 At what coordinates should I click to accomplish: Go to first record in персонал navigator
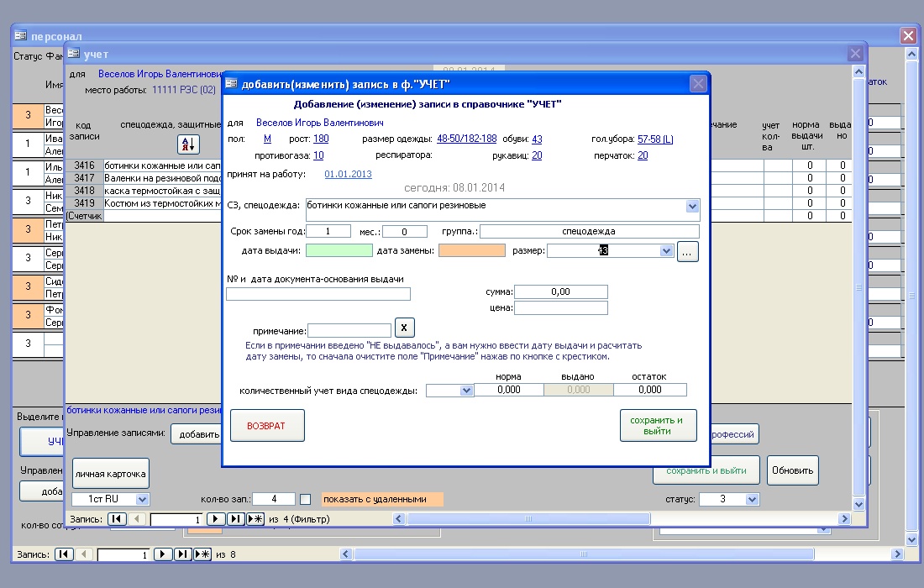[x=64, y=554]
